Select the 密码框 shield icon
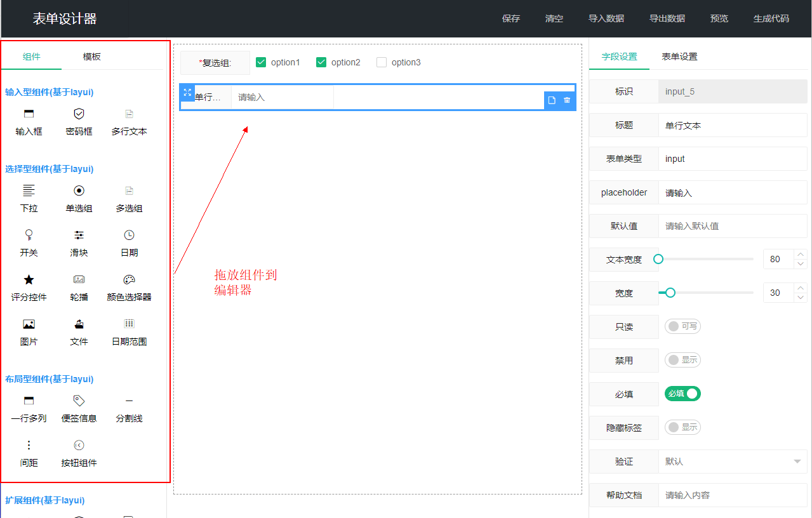 pos(79,114)
